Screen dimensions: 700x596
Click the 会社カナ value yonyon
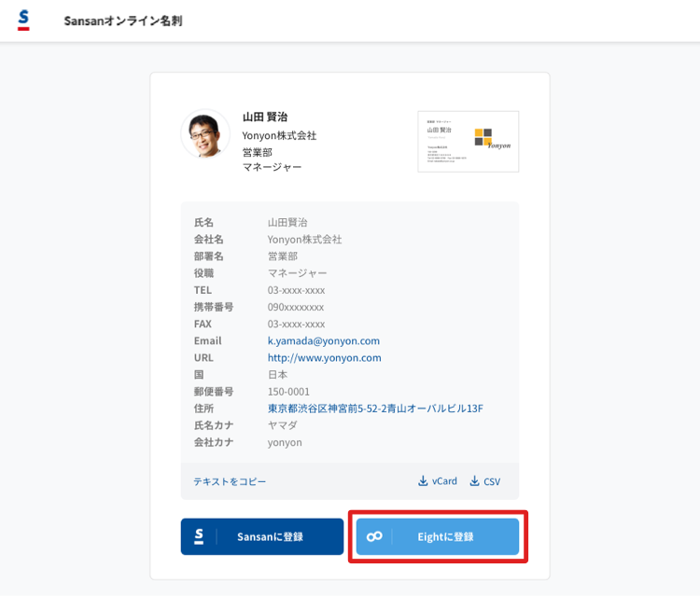pos(285,442)
